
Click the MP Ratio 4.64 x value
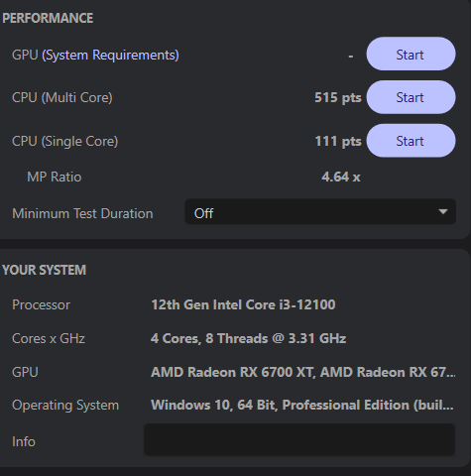(x=341, y=177)
